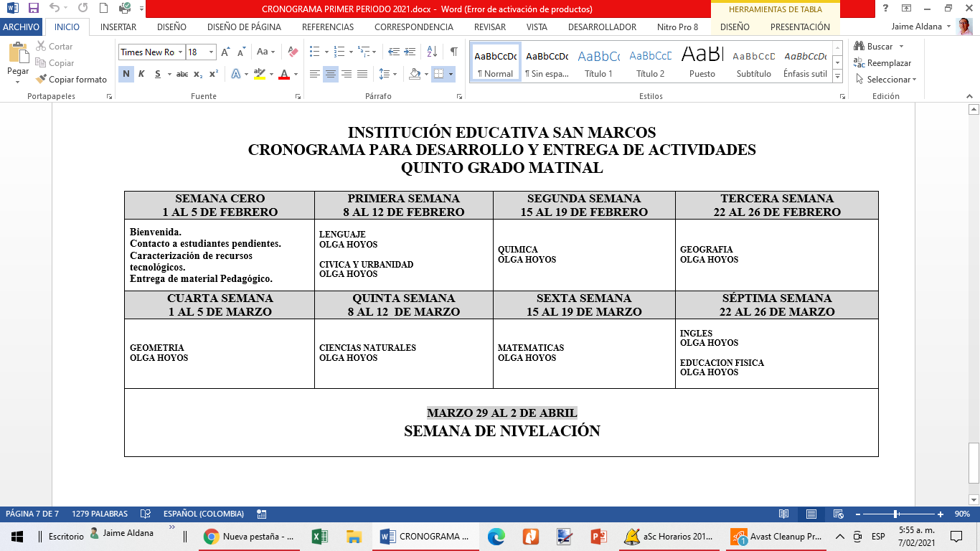Toggle italic (K) formatting
Viewport: 980px width, 551px height.
[141, 74]
